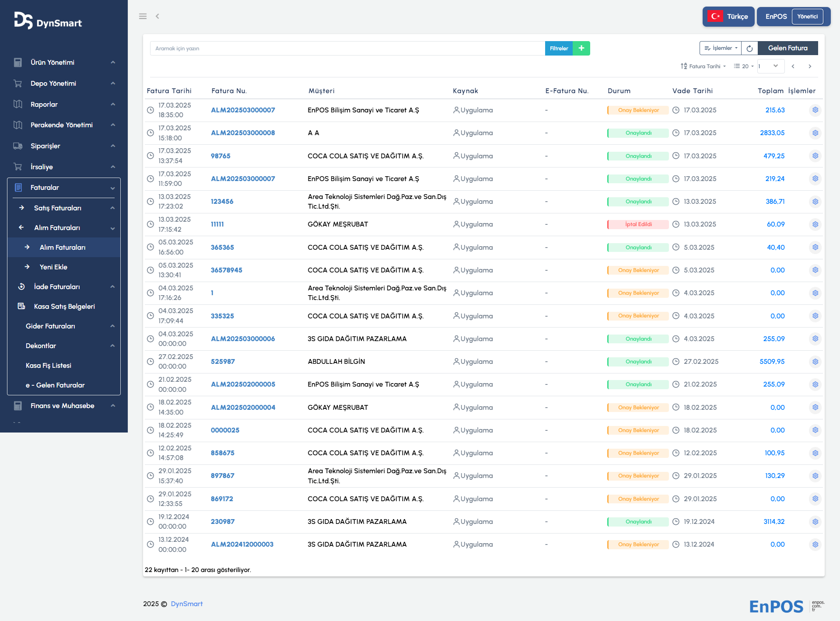Go to next page arrow
The width and height of the screenshot is (840, 621).
click(x=810, y=66)
